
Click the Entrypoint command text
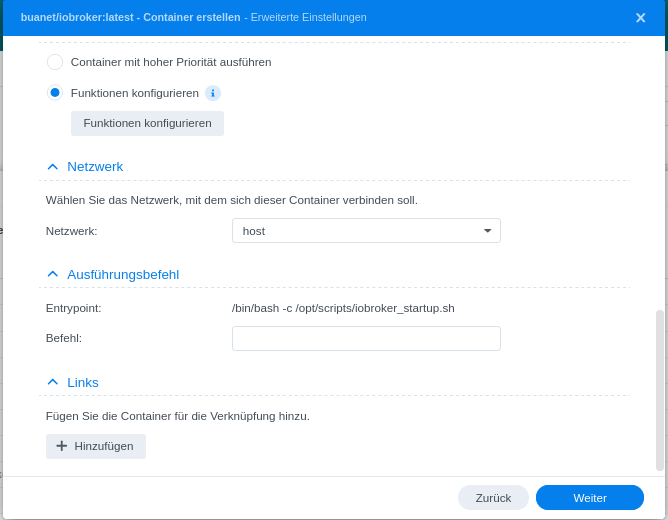[x=343, y=308]
